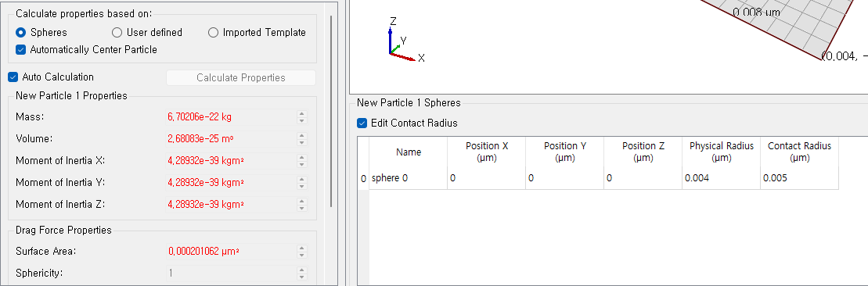Toggle the Auto Calculation checkbox
This screenshot has width=868, height=286.
[x=13, y=77]
